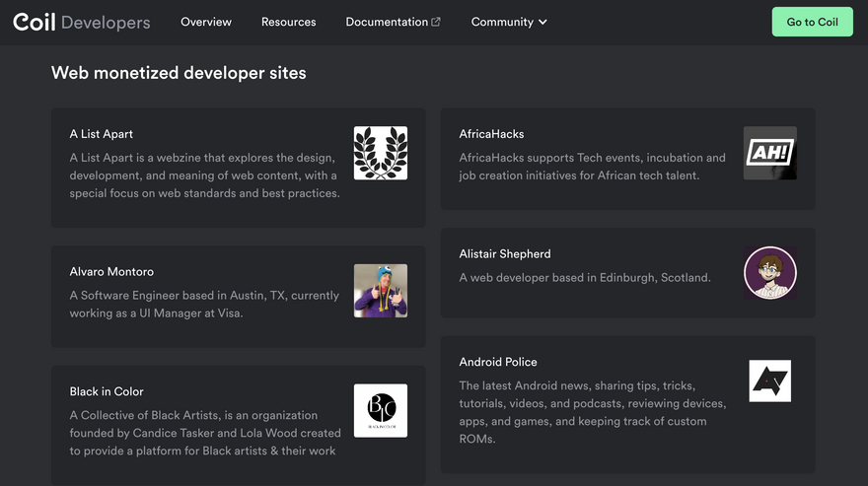Select the Alvaro Montoro description text
The height and width of the screenshot is (486, 868).
click(x=204, y=305)
